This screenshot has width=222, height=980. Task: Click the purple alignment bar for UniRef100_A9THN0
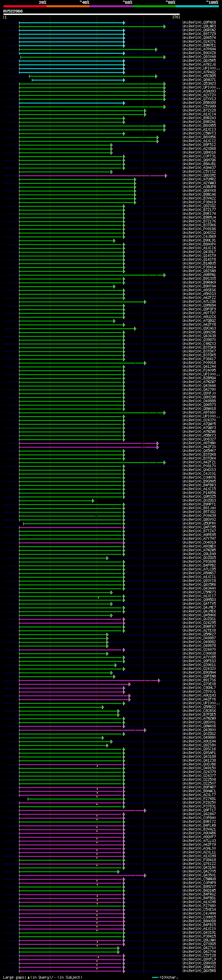click(88, 443)
